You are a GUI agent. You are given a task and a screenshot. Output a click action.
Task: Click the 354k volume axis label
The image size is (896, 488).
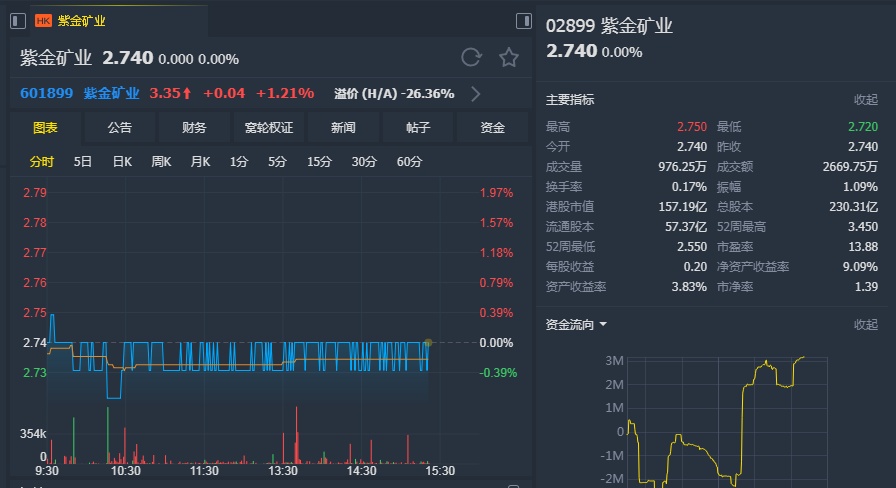(33, 434)
